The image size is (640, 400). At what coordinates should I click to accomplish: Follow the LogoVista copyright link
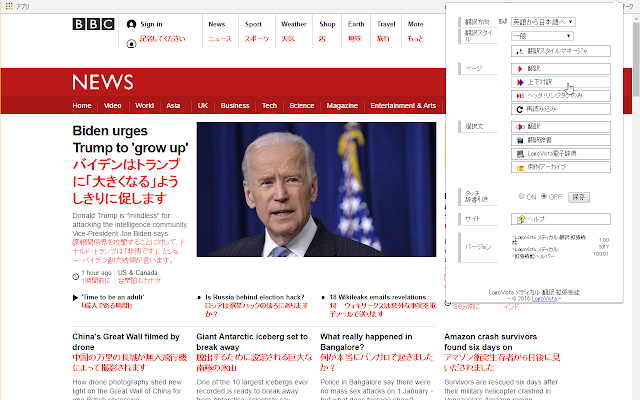pos(544,299)
